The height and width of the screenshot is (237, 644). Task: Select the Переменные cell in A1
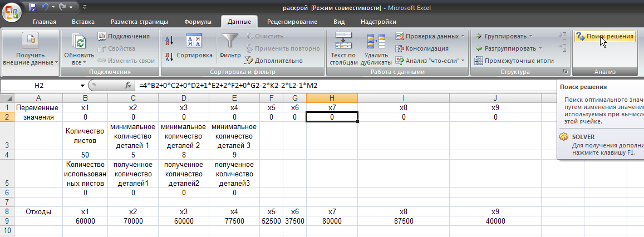(38, 107)
